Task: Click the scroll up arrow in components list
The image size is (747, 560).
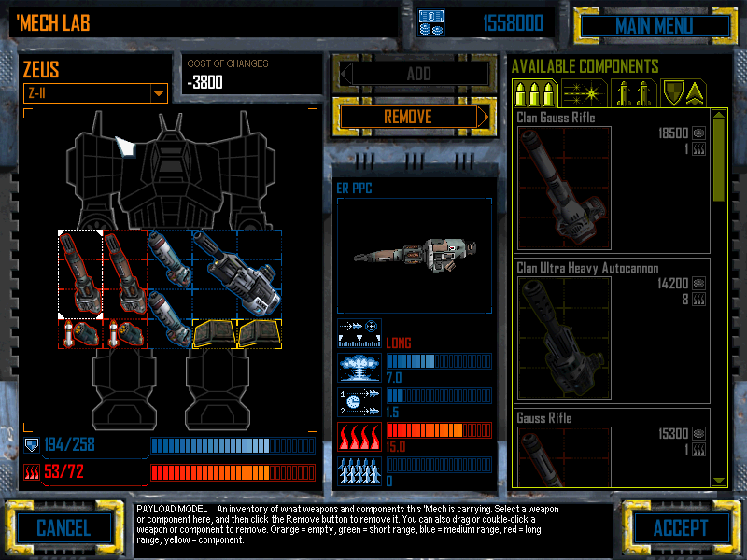Action: coord(719,115)
